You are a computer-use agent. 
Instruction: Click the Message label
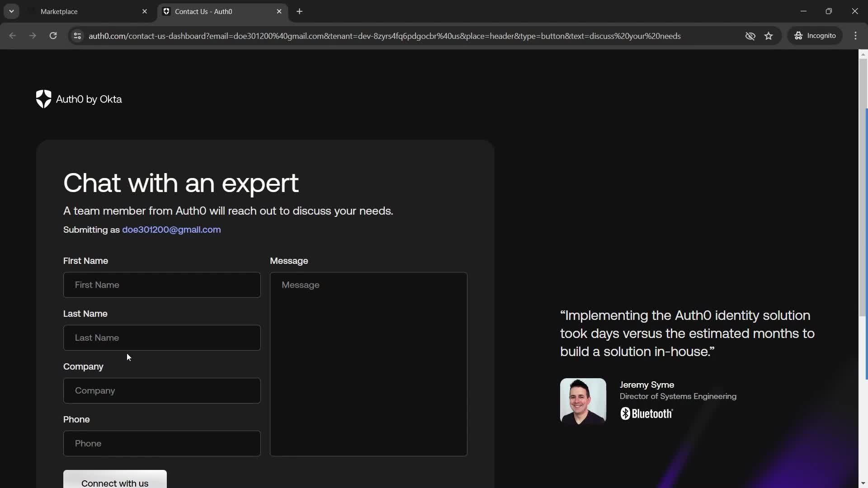coord(289,261)
